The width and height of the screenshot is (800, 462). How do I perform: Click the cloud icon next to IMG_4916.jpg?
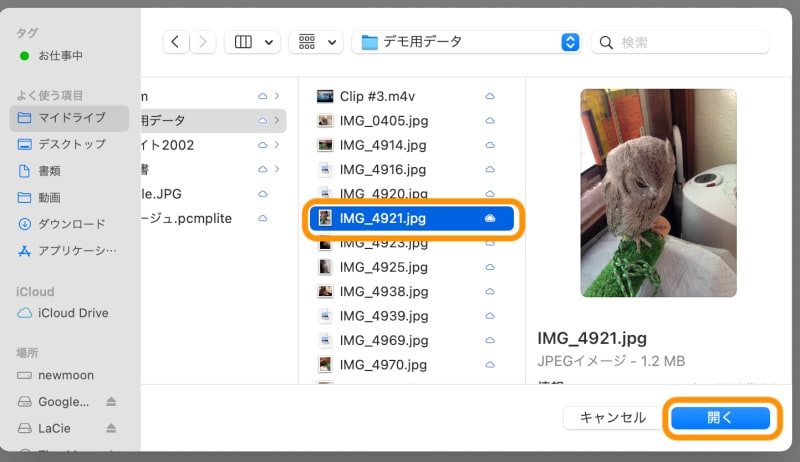point(490,169)
